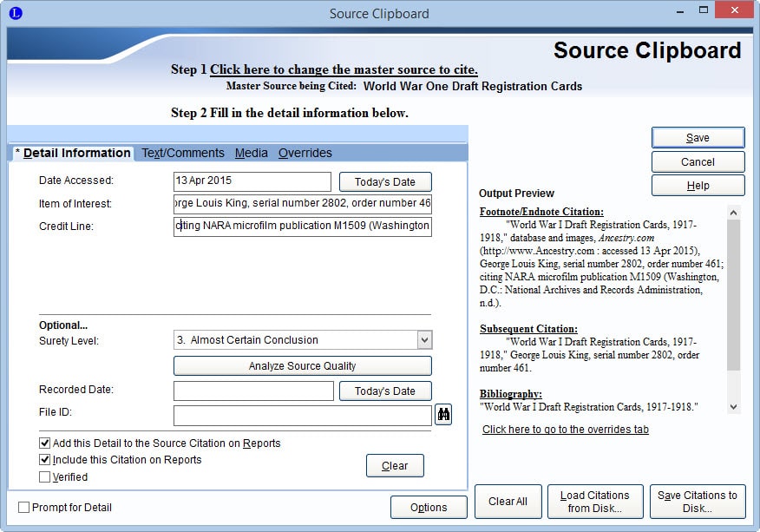
Task: Click the Save button
Action: coord(698,138)
